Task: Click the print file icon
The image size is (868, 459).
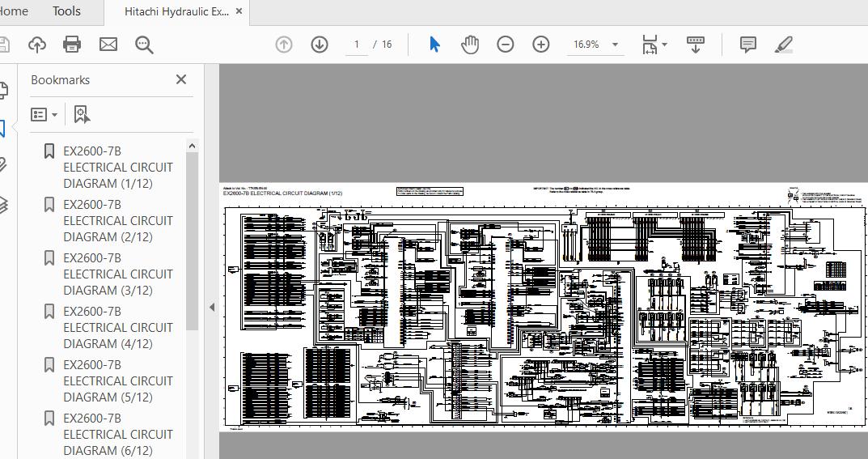Action: tap(72, 45)
